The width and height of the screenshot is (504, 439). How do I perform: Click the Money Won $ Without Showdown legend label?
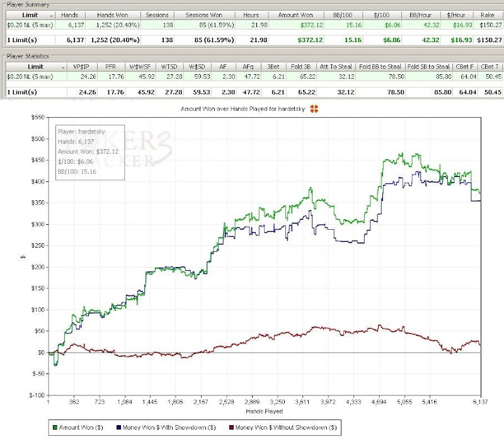[x=286, y=428]
